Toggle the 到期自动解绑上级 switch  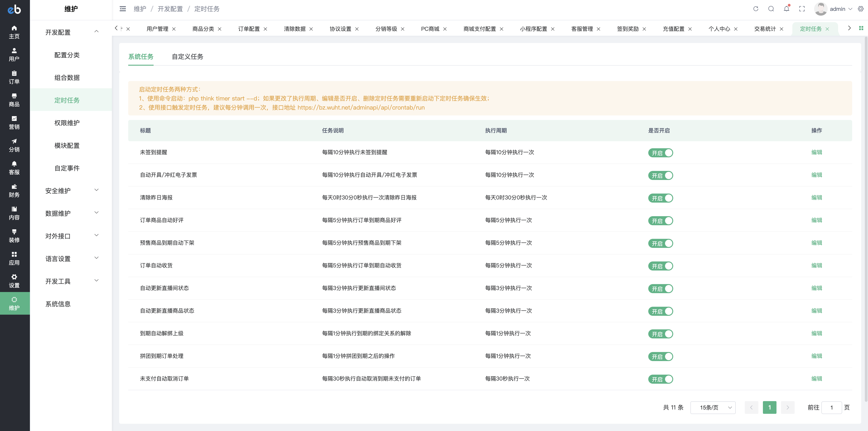pos(661,334)
